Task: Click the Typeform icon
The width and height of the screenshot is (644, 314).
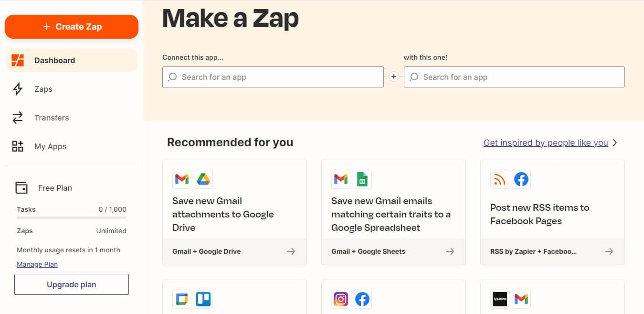Action: pos(499,299)
